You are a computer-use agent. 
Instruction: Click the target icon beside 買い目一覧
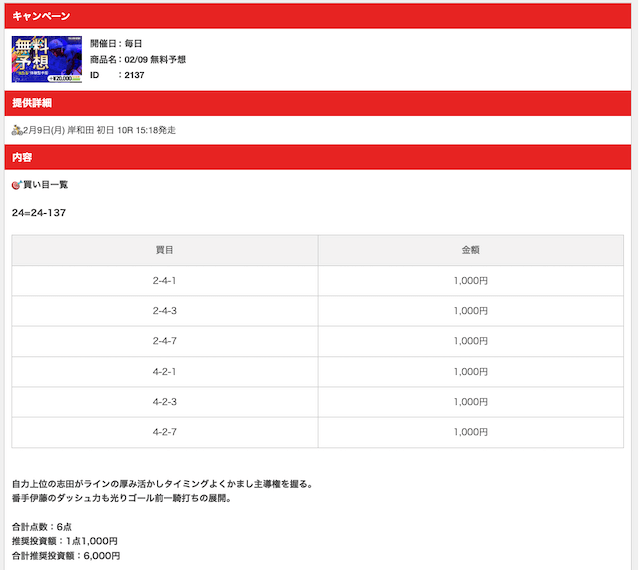[x=17, y=185]
